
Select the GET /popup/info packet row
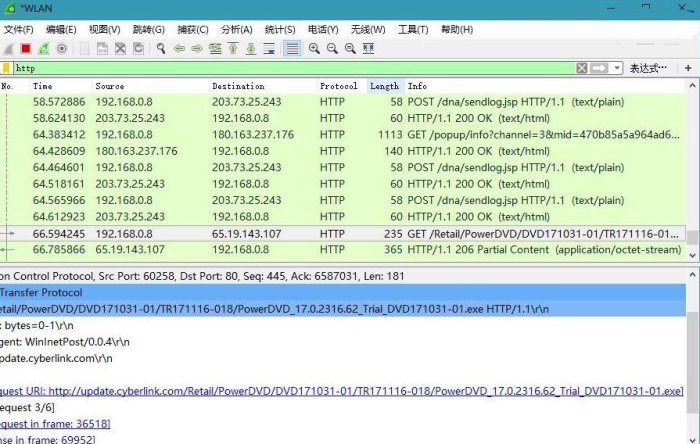click(343, 135)
